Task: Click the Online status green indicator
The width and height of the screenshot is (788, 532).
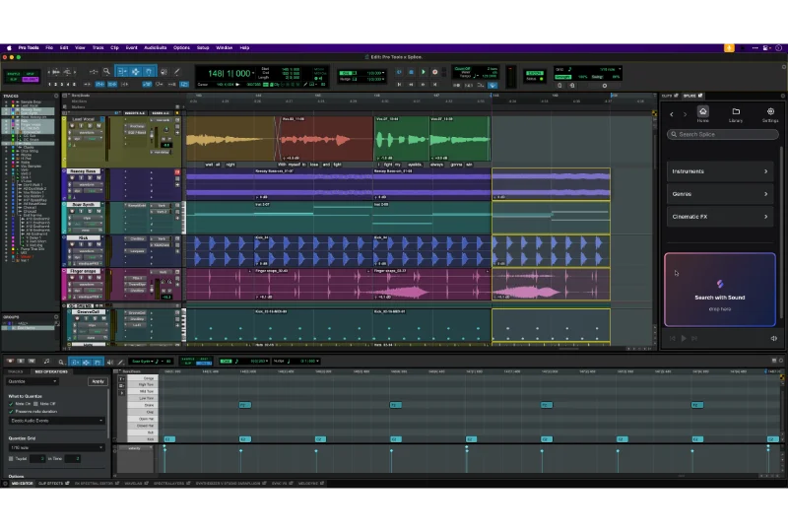Action: pos(541,79)
